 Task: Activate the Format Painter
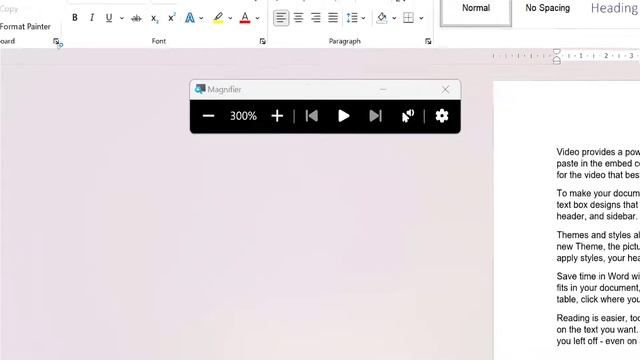pos(25,27)
